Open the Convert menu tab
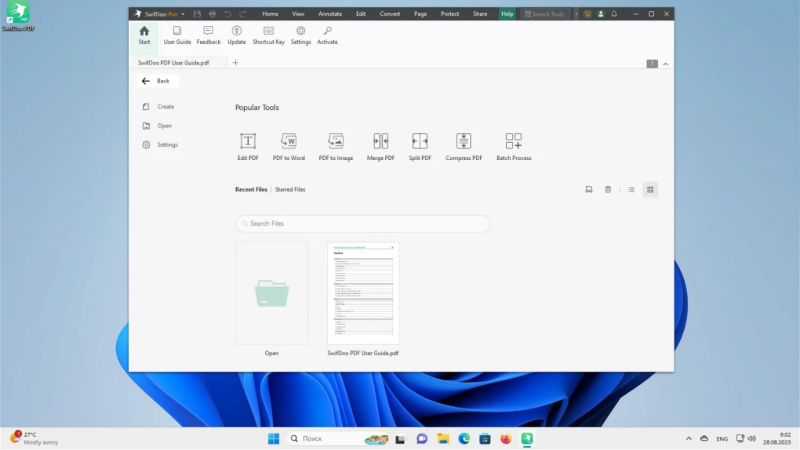This screenshot has width=800, height=450. coord(390,14)
